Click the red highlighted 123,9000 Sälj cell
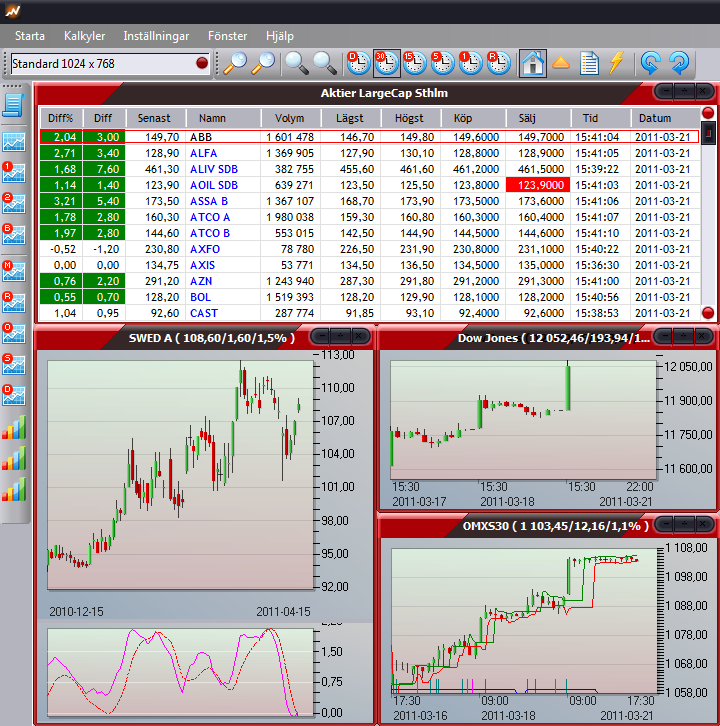720x726 pixels. pos(538,185)
